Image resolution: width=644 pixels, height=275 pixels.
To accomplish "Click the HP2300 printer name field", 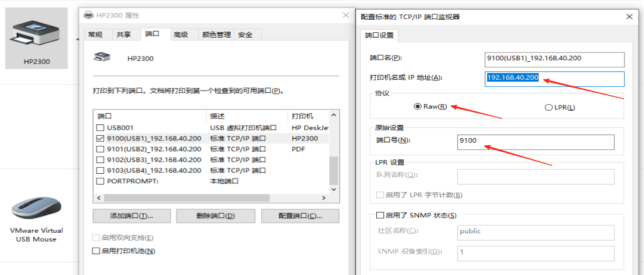I will coord(141,58).
